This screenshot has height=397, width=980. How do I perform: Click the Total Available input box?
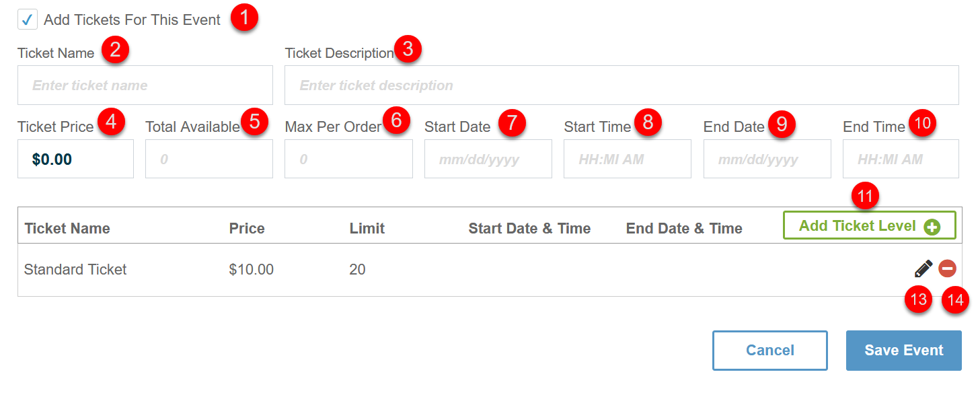tap(209, 159)
